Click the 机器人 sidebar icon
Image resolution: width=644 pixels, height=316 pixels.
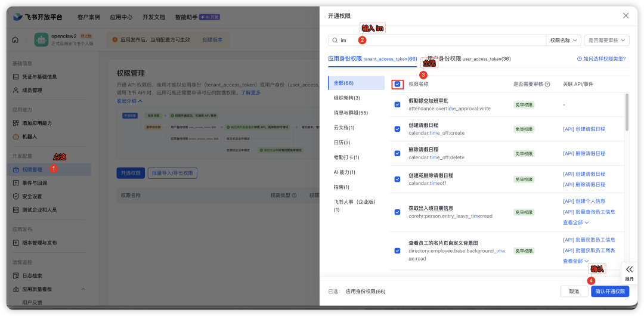16,137
